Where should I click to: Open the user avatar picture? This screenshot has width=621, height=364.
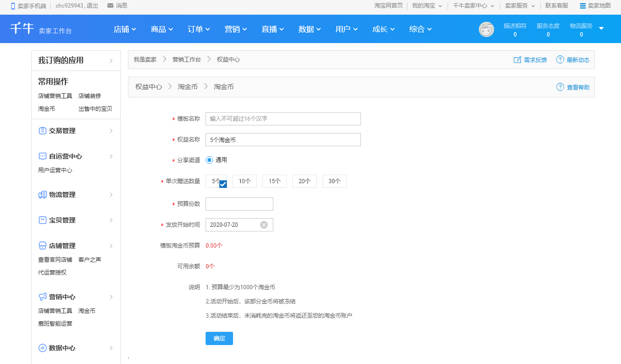point(486,29)
